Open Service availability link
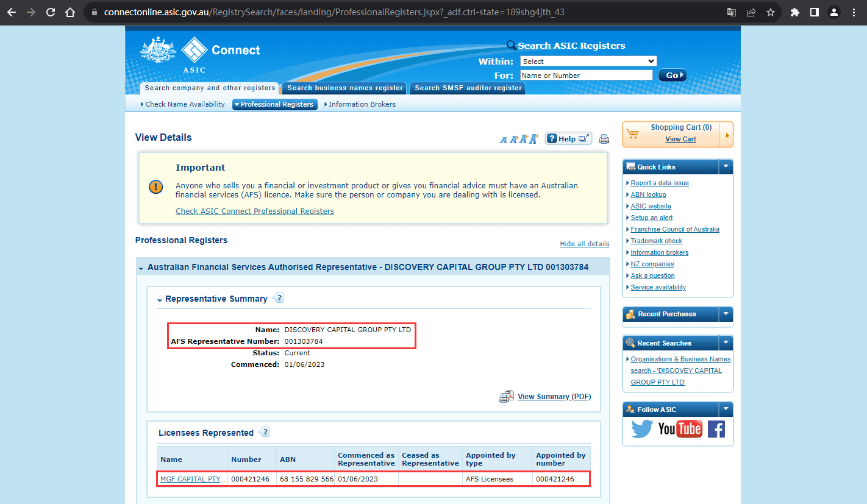 pyautogui.click(x=658, y=287)
